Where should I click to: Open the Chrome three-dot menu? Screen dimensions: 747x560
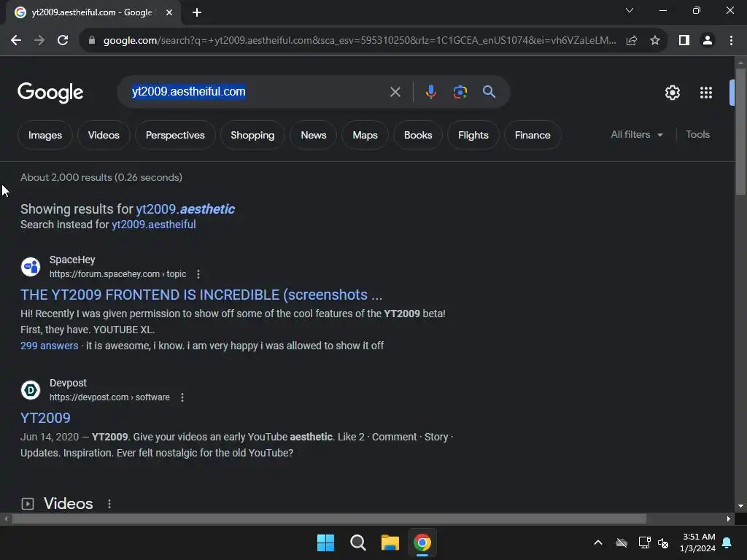click(x=731, y=41)
